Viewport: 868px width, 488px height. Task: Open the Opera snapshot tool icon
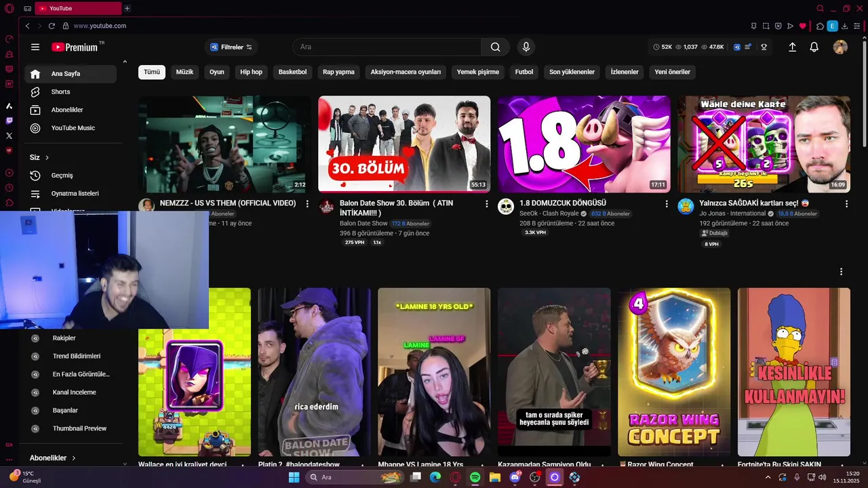(766, 26)
